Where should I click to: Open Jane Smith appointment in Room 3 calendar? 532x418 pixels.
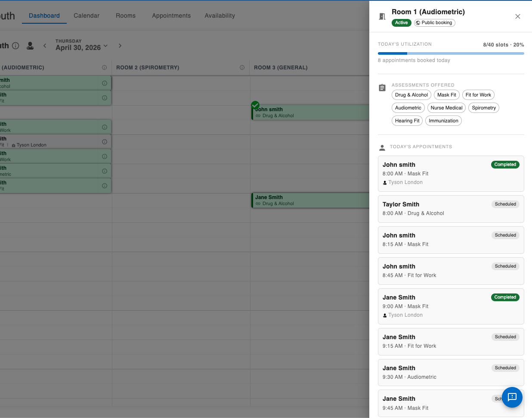pos(310,200)
